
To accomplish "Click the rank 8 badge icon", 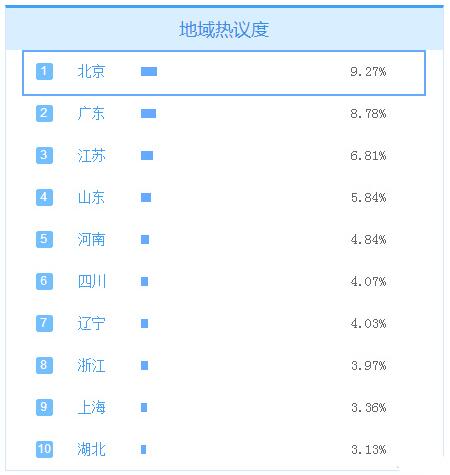I will click(44, 365).
